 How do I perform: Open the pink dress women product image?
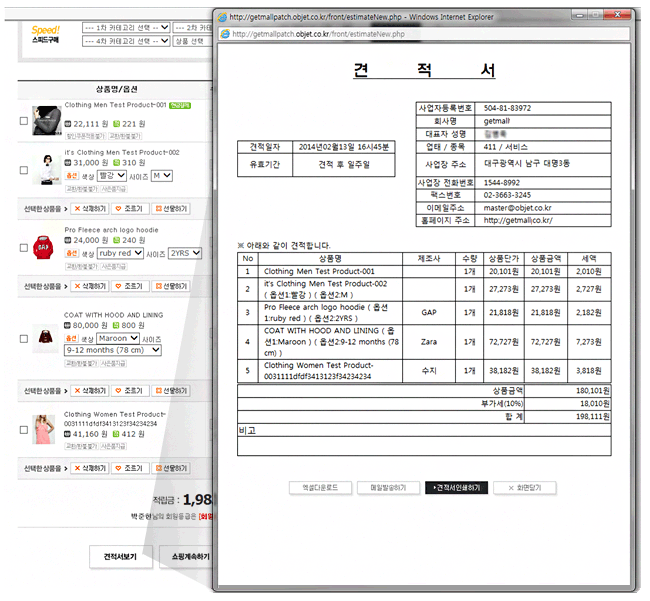43,429
